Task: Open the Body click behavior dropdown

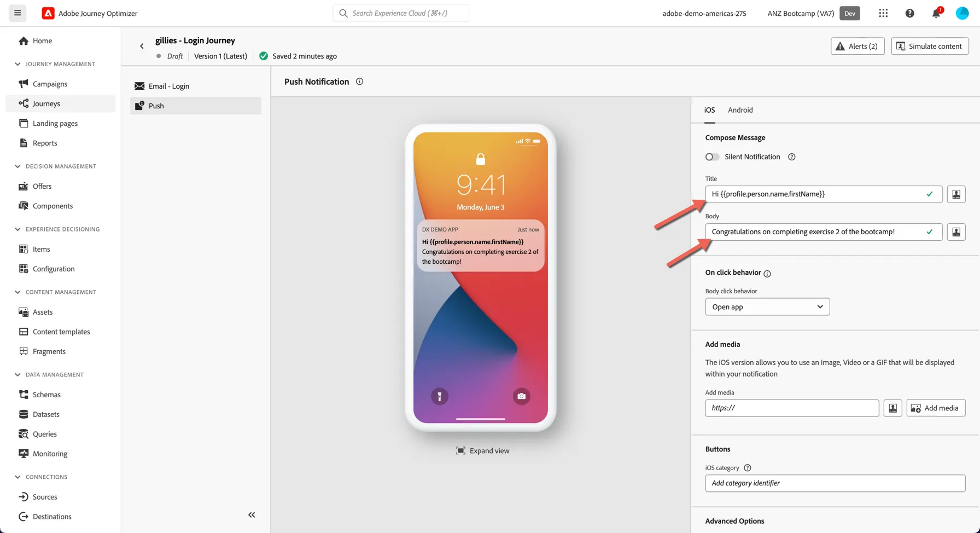Action: coord(767,307)
